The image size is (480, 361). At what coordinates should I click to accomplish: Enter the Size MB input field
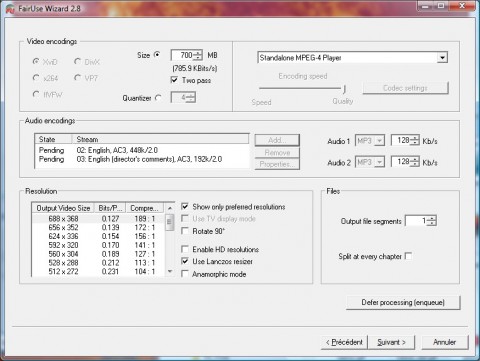coord(183,55)
